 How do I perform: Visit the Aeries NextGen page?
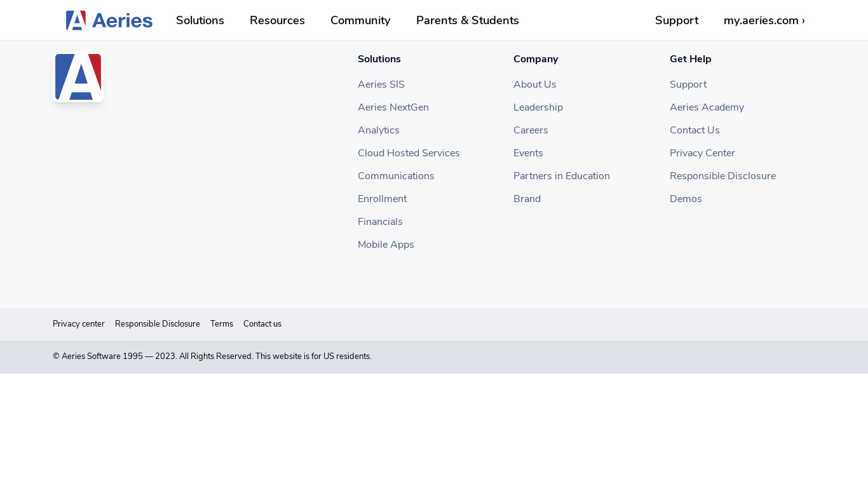click(x=393, y=107)
